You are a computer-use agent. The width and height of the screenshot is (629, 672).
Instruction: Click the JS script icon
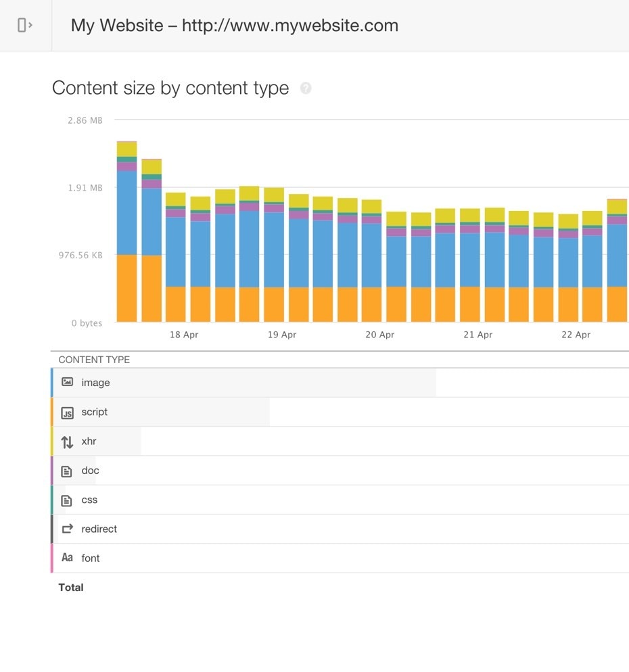pyautogui.click(x=67, y=412)
